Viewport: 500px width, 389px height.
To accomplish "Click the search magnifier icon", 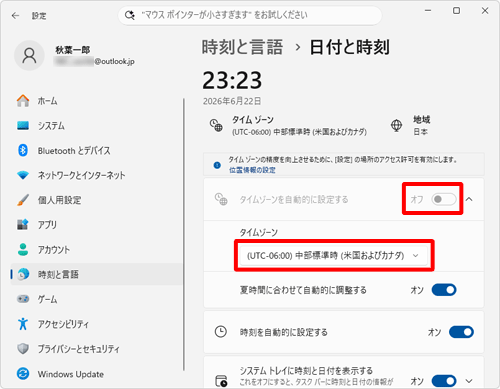I will click(129, 15).
